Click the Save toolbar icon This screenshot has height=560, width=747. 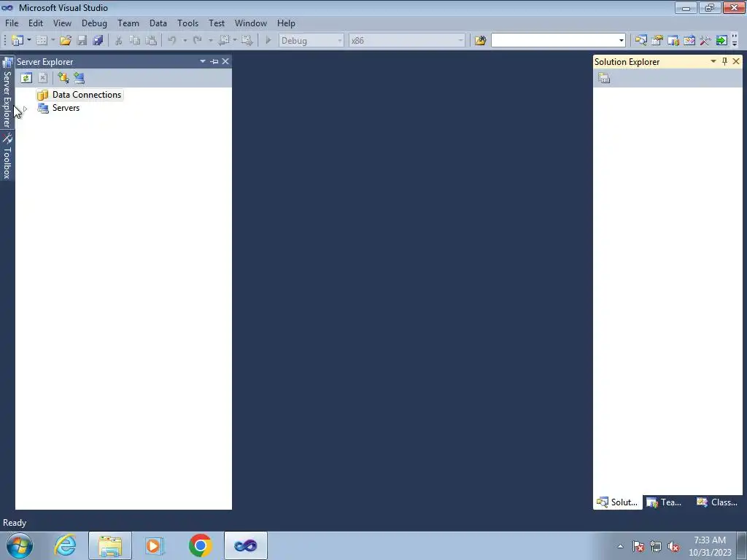pos(82,41)
